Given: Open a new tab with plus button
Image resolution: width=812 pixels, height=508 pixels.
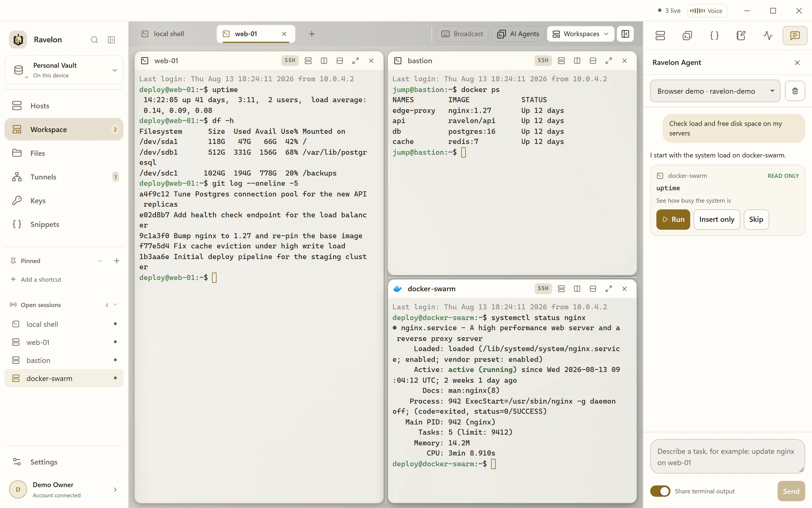Looking at the screenshot, I should [312, 34].
